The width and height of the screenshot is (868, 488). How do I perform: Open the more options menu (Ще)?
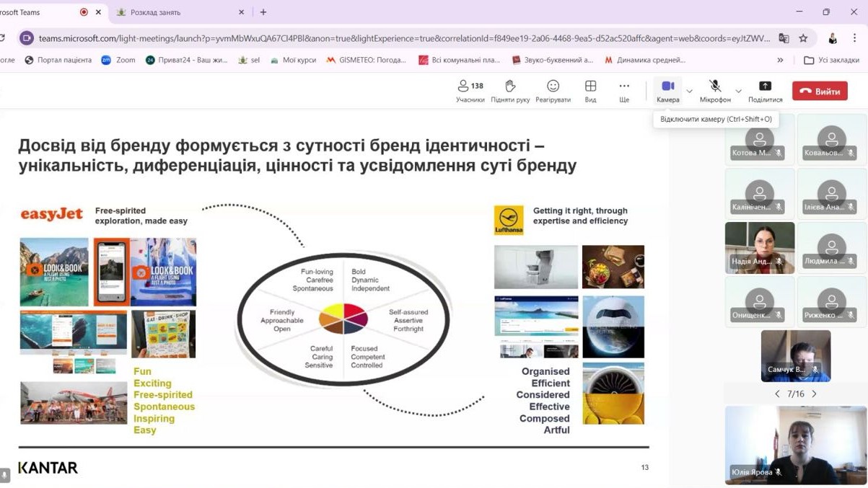coord(624,91)
